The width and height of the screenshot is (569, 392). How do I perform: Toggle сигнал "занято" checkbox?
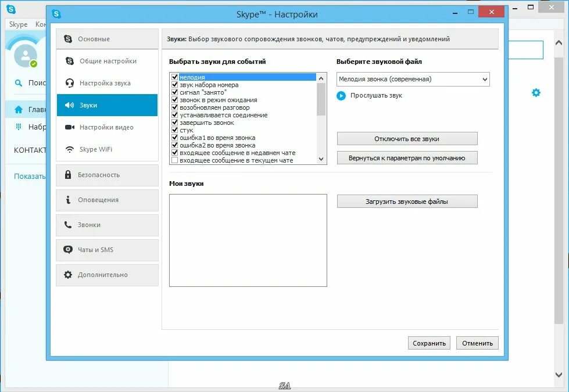[x=174, y=92]
